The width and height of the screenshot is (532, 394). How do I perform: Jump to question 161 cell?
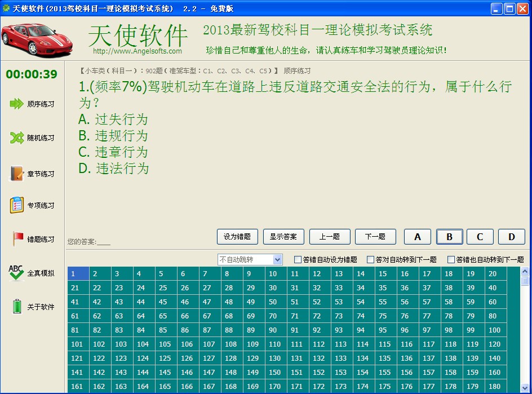(78, 386)
